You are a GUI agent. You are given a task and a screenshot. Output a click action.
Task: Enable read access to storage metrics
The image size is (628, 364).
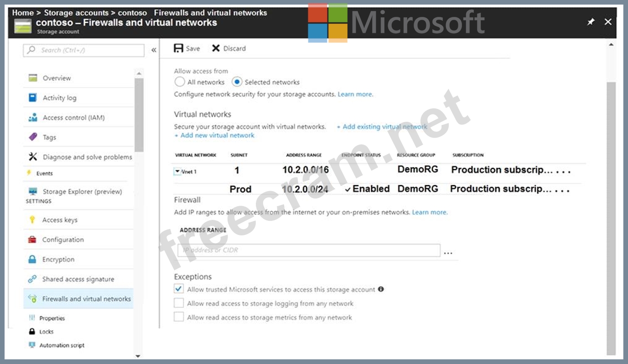[x=179, y=317]
